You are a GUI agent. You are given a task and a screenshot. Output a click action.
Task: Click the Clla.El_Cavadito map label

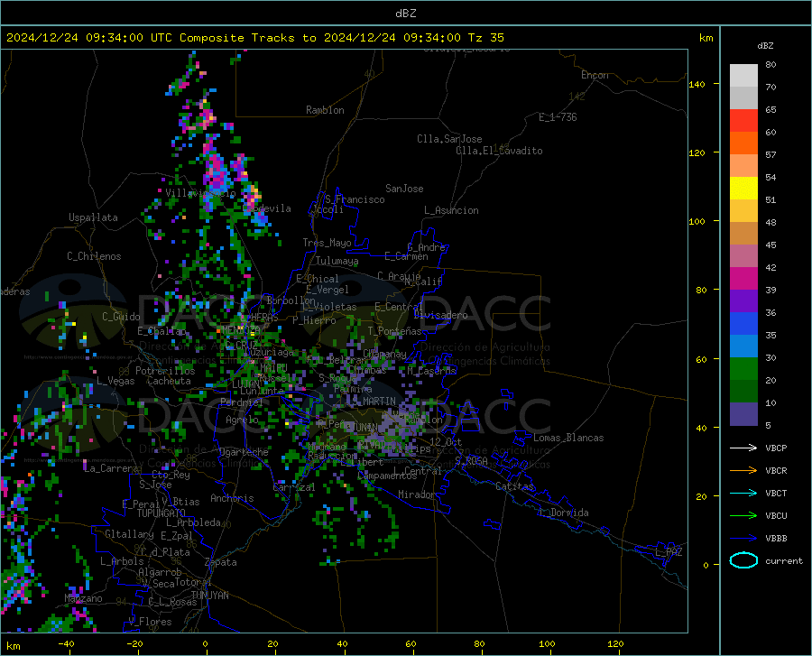click(499, 151)
